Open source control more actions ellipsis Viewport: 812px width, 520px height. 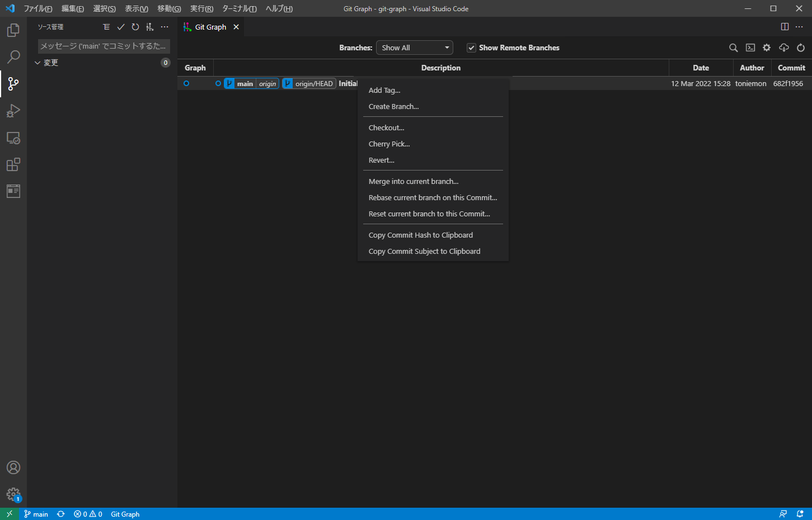coord(165,27)
